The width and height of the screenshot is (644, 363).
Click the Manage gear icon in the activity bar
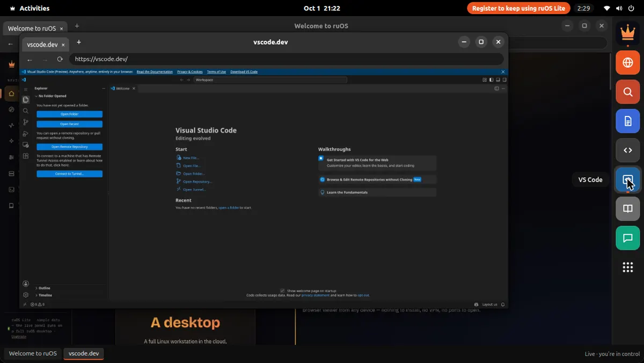pos(25,295)
